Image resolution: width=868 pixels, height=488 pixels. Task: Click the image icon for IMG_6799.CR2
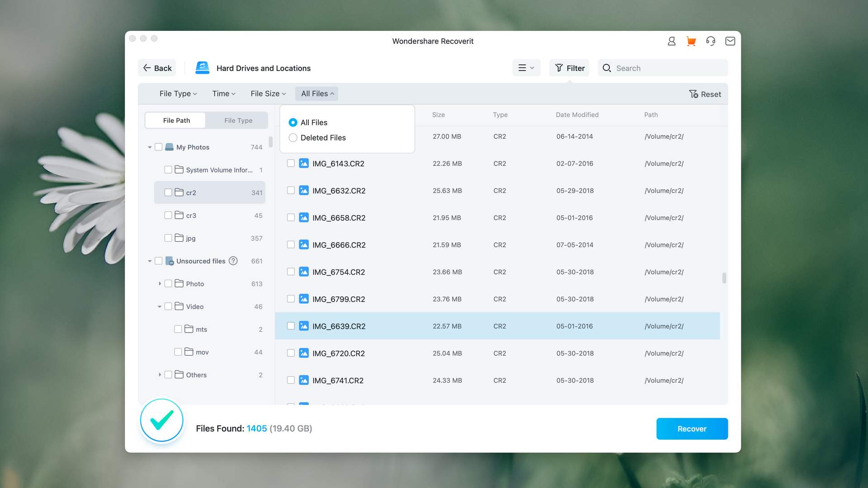304,299
